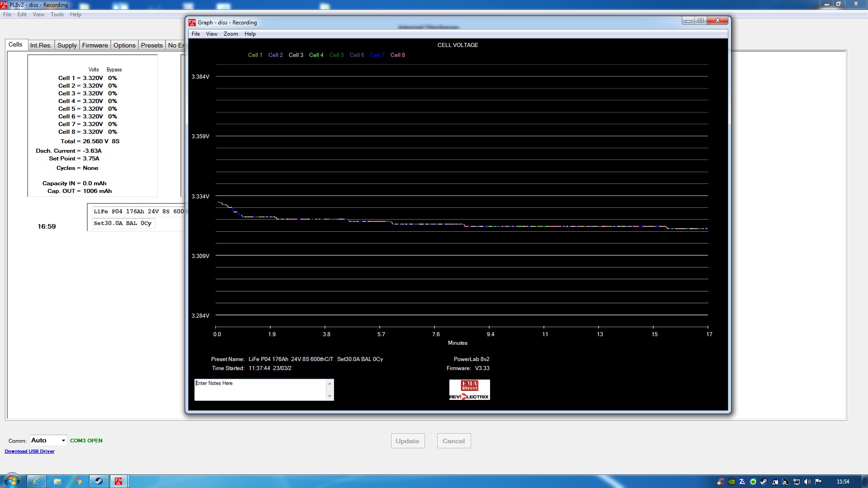The width and height of the screenshot is (868, 488).
Task: Click the CCleaner system tray icon
Action: tap(721, 482)
